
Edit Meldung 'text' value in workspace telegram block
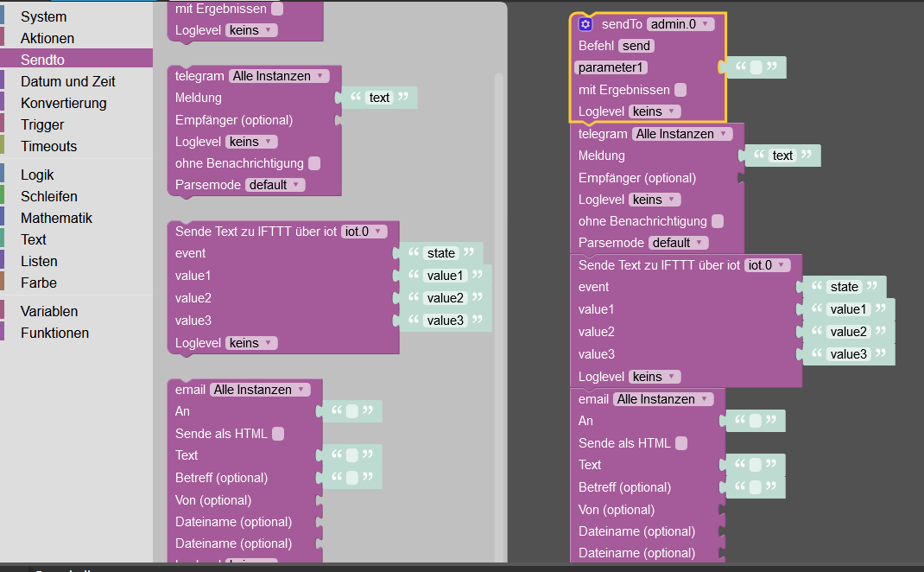tap(782, 156)
